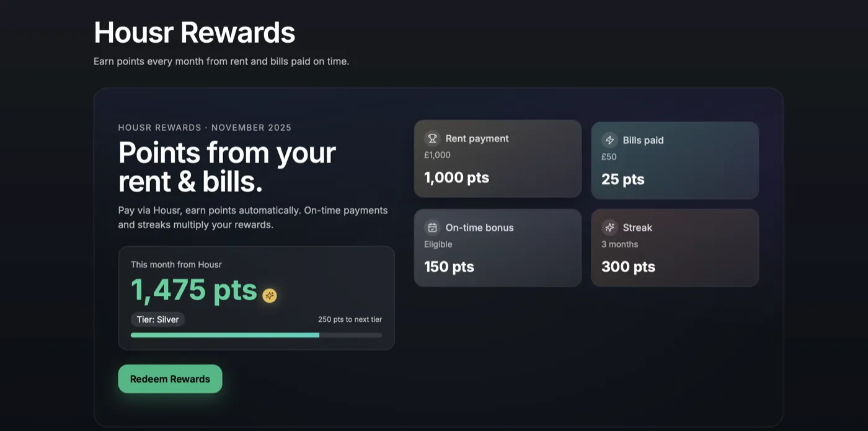The height and width of the screenshot is (431, 868).
Task: Click the gold coin icon beside 1,475 pts
Action: pyautogui.click(x=269, y=295)
